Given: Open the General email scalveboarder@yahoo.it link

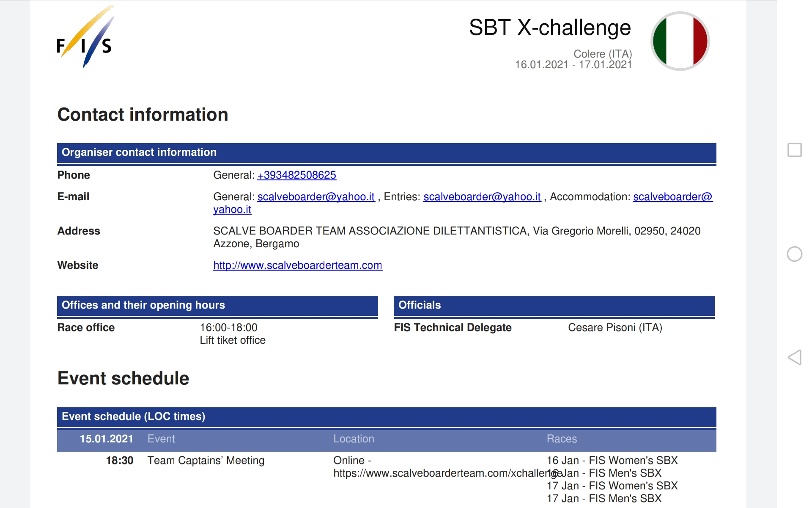Looking at the screenshot, I should click(x=316, y=197).
